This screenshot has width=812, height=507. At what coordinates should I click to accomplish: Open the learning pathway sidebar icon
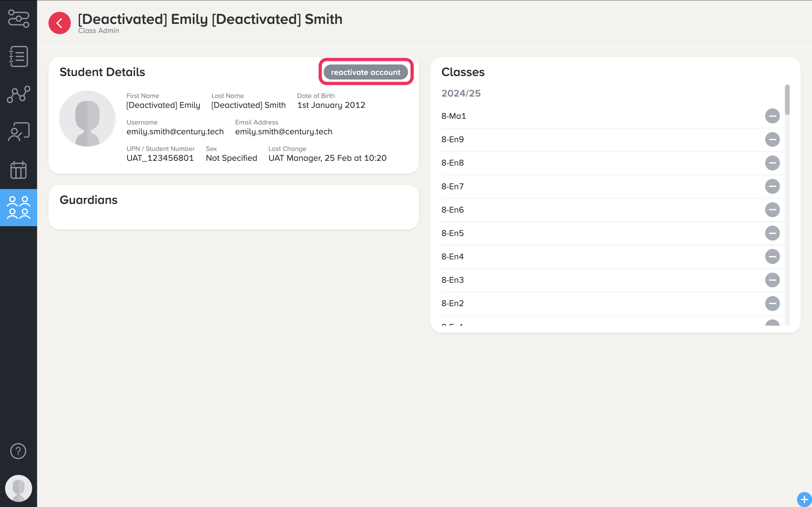[18, 18]
